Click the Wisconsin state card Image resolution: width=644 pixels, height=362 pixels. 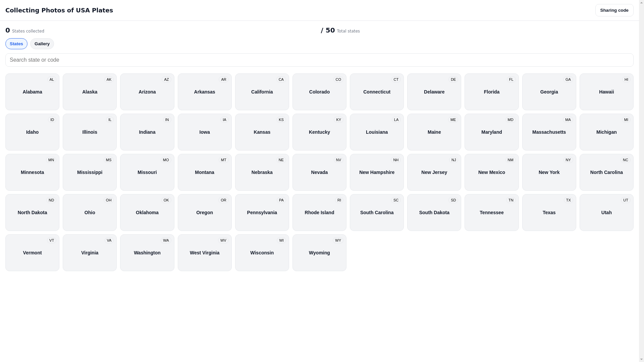[262, 253]
